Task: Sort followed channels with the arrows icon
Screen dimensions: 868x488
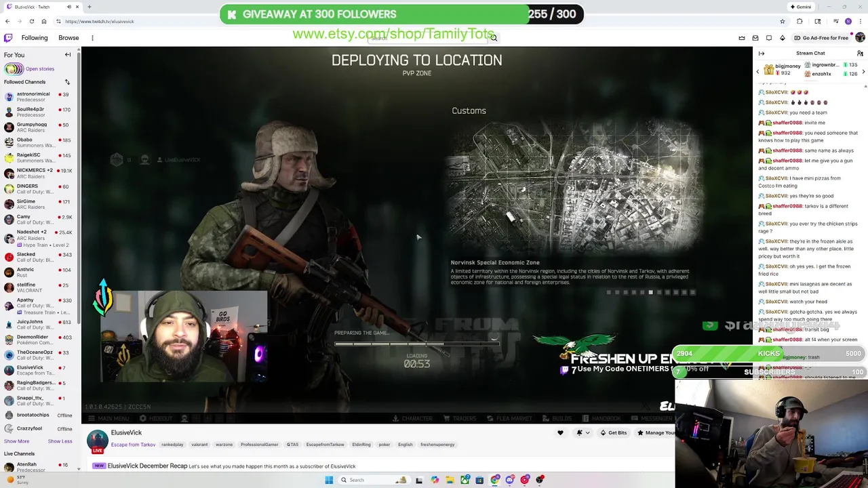Action: (x=67, y=82)
